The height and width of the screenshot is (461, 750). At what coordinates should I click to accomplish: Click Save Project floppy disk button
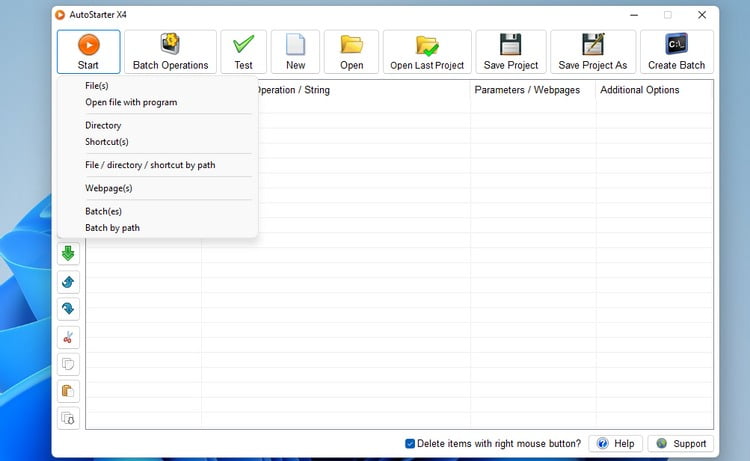click(511, 52)
